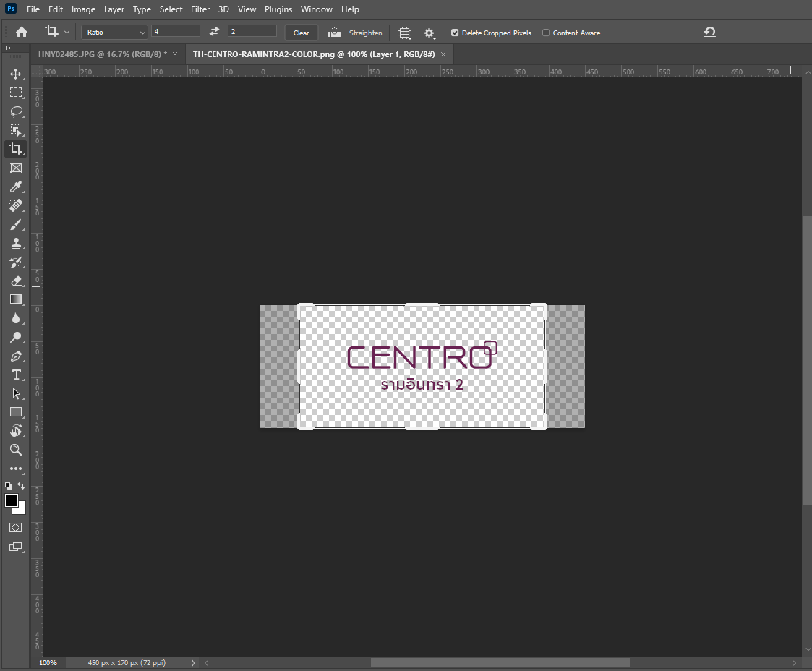Switch to HNY02485.JPG document tab

pyautogui.click(x=103, y=54)
